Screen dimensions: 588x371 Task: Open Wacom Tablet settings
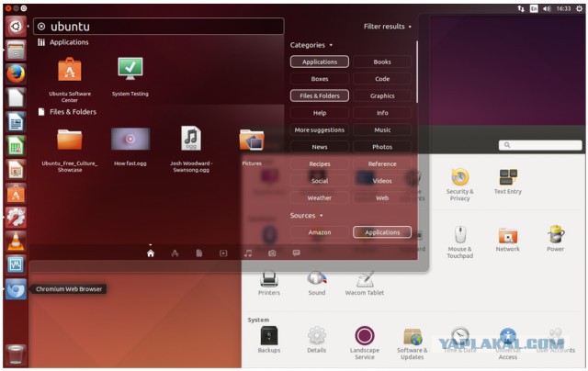(365, 284)
